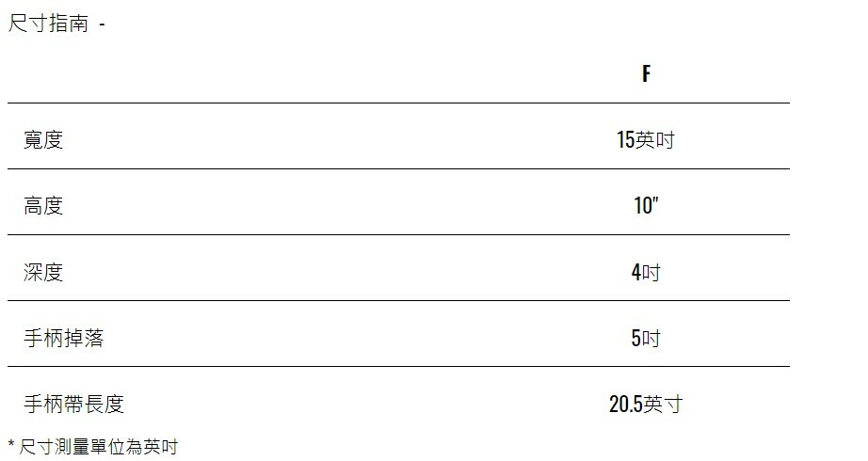Viewport: 868px width, 461px height.
Task: Click the asterisk before the footnote
Action: [x=11, y=445]
